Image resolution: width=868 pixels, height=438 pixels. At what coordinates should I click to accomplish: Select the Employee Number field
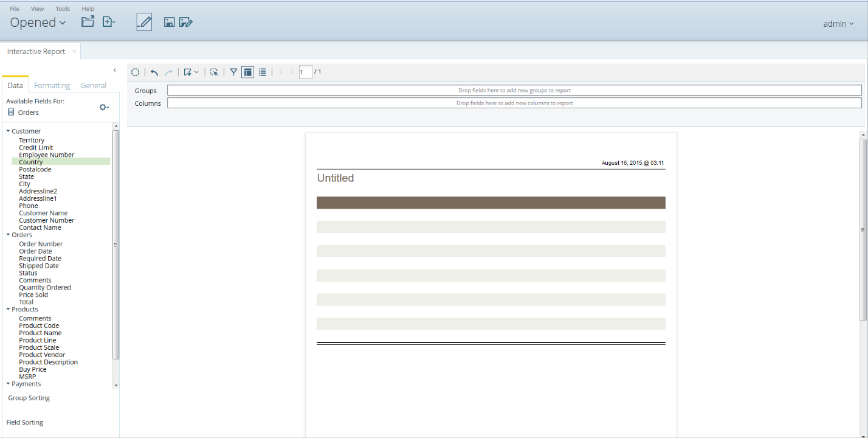(46, 155)
